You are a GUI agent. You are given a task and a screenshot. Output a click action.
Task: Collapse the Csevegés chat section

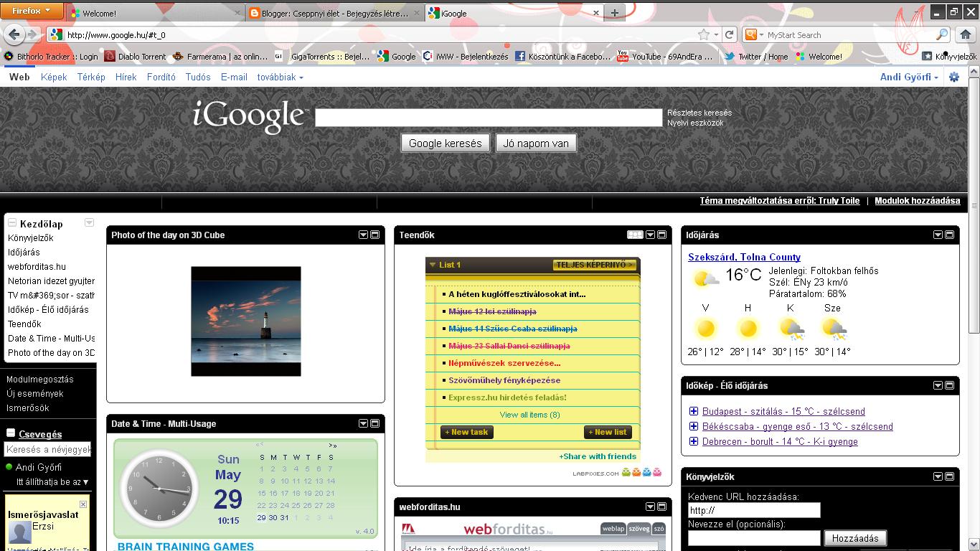[x=11, y=433]
